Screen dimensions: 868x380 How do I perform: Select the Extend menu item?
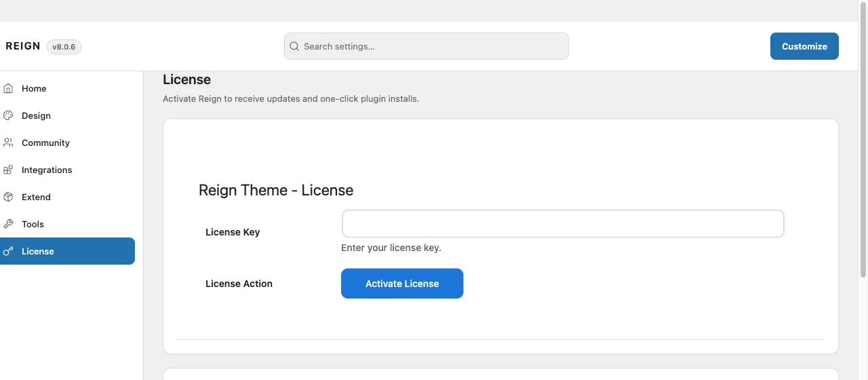pyautogui.click(x=67, y=197)
